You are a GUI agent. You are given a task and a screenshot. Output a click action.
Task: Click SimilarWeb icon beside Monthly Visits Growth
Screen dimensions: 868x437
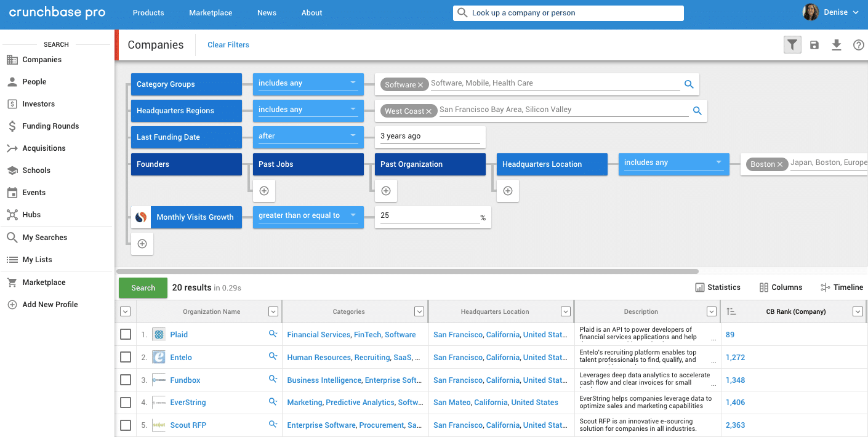pos(141,217)
